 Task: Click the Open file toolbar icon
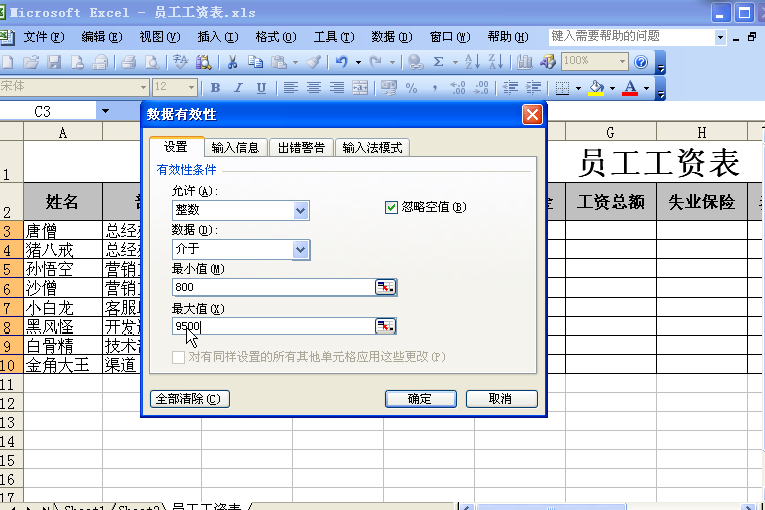click(30, 62)
